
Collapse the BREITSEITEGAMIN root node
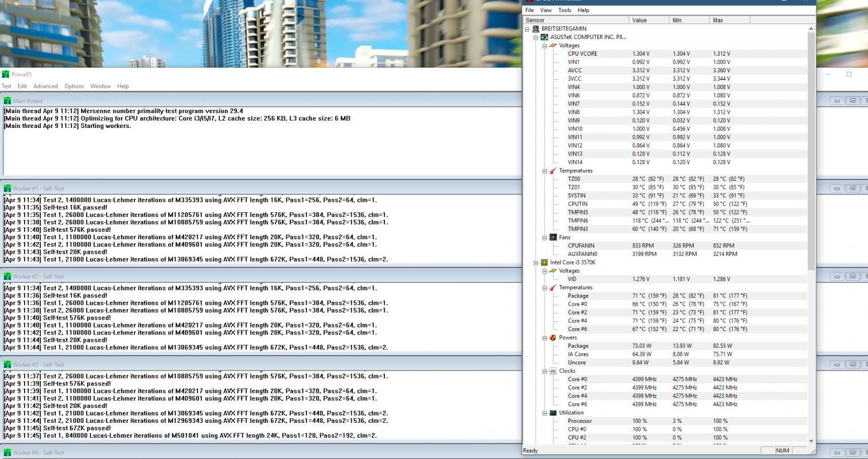(527, 29)
